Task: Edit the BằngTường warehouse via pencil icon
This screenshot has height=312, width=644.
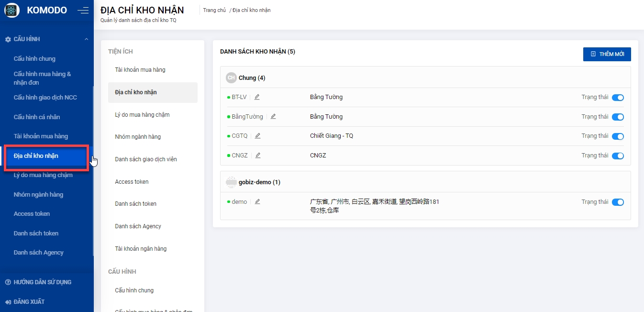Action: point(273,117)
